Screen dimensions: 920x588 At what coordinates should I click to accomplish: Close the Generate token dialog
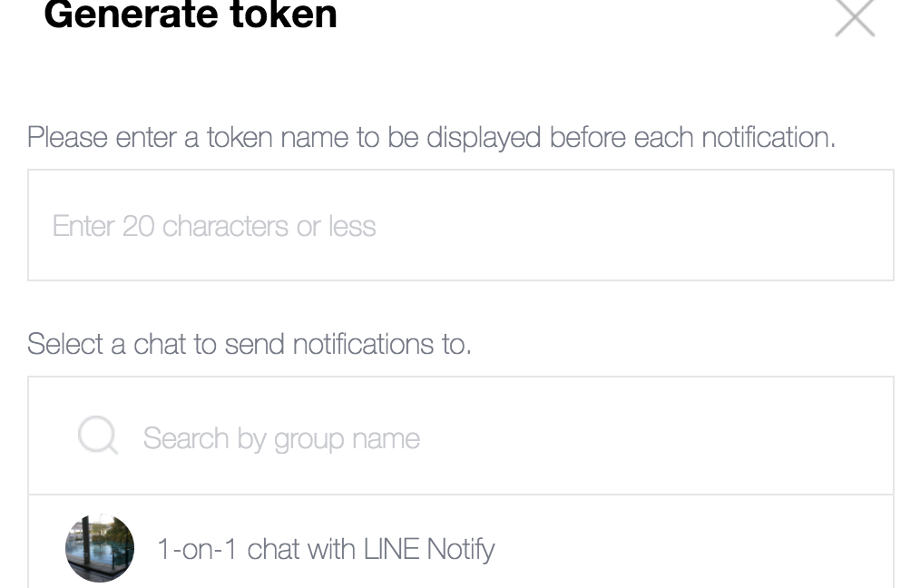(854, 19)
